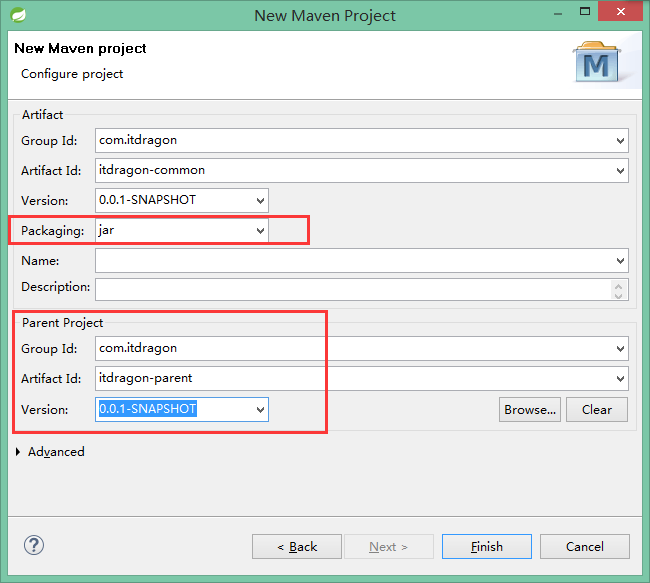
Task: Click the Maven M folder icon
Action: (597, 61)
